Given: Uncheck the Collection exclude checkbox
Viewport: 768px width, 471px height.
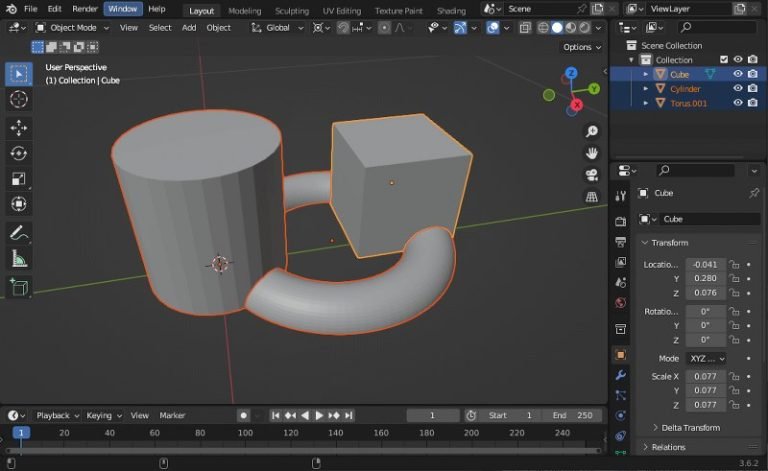Looking at the screenshot, I should 724,60.
